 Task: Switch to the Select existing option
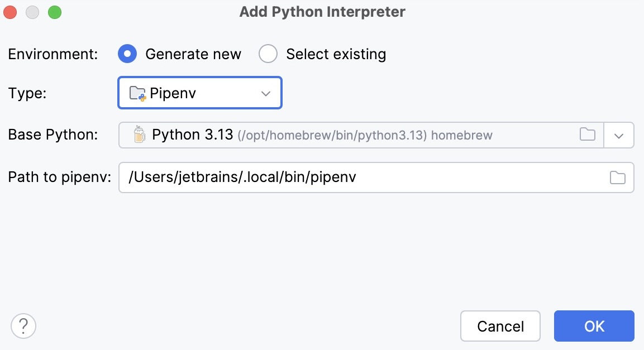269,54
